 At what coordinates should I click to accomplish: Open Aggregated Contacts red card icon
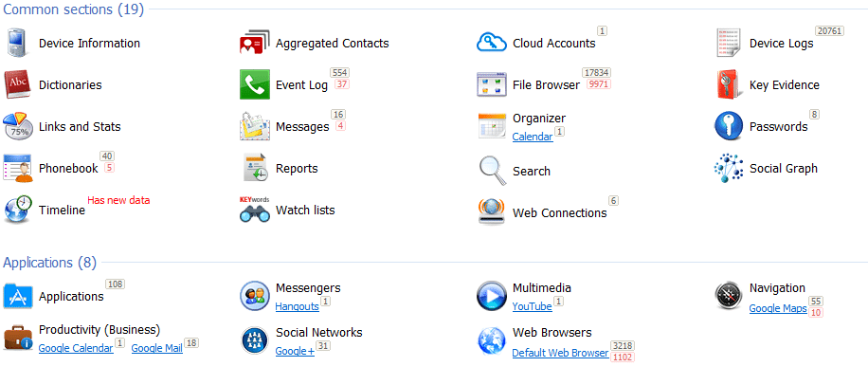tap(255, 44)
